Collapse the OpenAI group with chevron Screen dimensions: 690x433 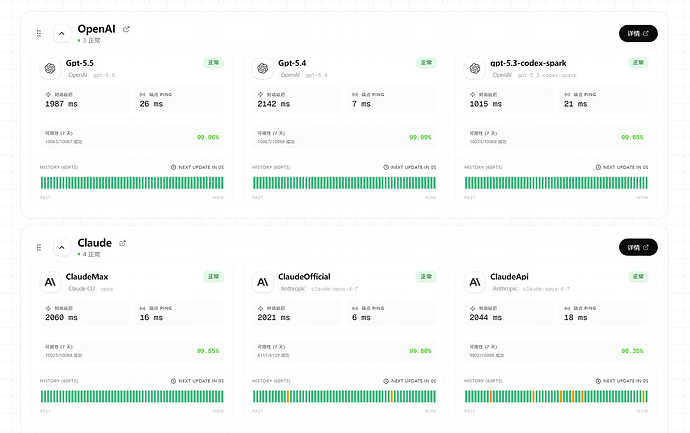(62, 33)
